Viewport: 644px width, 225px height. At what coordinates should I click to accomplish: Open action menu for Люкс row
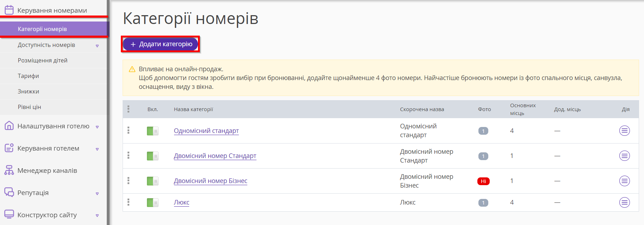[x=625, y=202]
